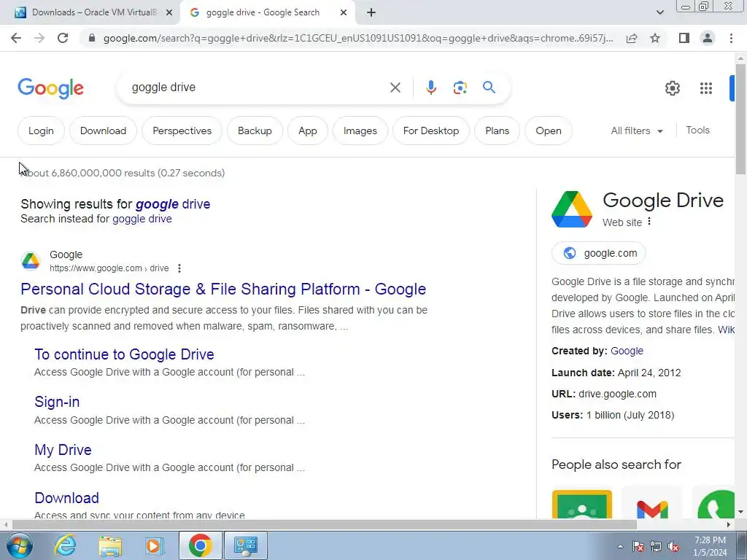Open Windows Start menu
Screen dimensions: 747x560
coord(20,545)
